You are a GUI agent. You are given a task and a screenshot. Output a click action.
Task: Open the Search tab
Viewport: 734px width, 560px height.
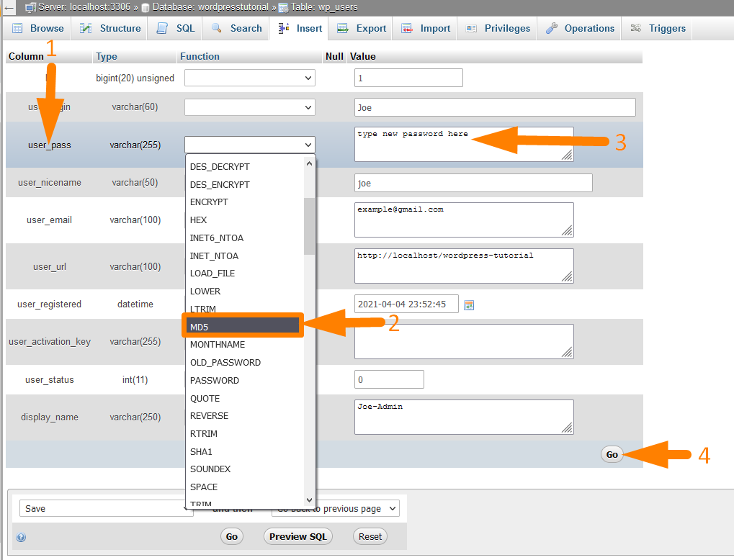[236, 28]
